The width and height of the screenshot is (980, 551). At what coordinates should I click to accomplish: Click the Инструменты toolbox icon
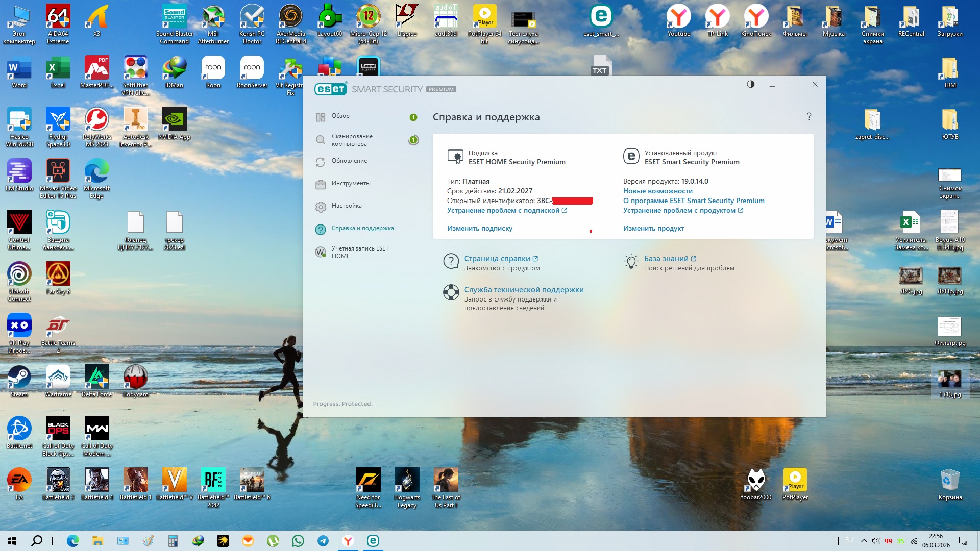click(320, 184)
